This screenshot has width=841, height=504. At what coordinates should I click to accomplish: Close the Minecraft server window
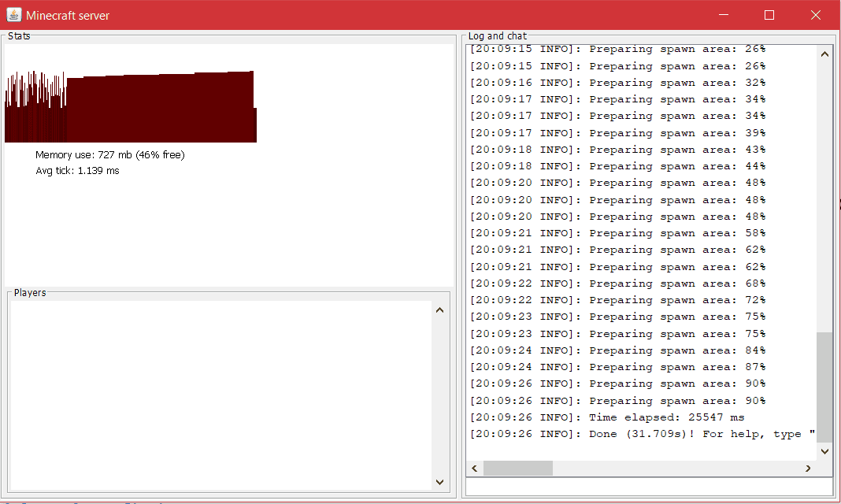[816, 15]
